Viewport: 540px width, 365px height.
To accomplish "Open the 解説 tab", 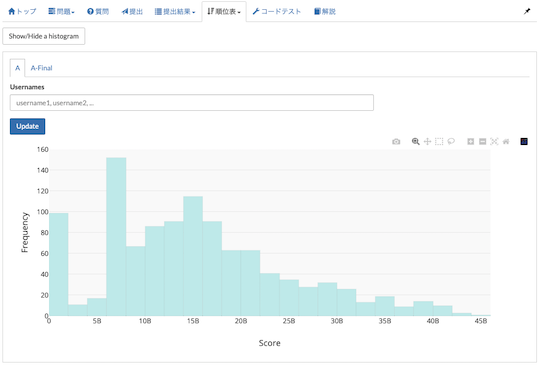I will point(325,11).
